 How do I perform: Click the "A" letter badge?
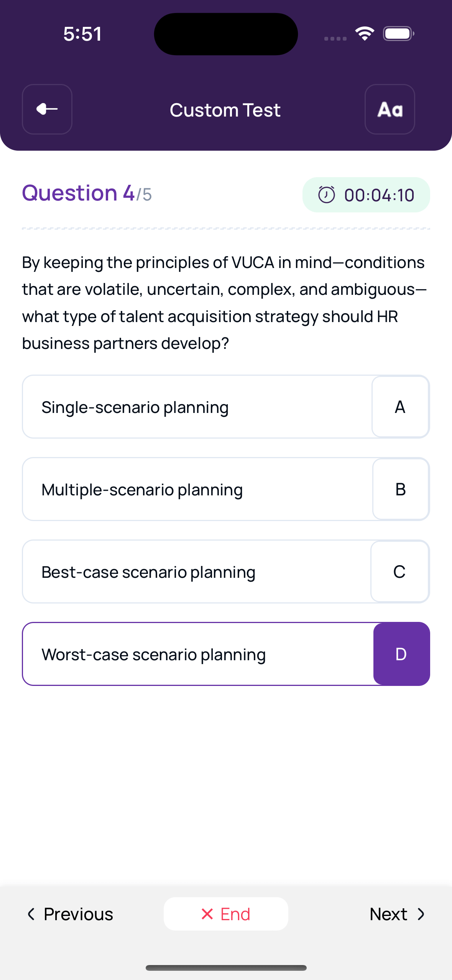tap(400, 406)
